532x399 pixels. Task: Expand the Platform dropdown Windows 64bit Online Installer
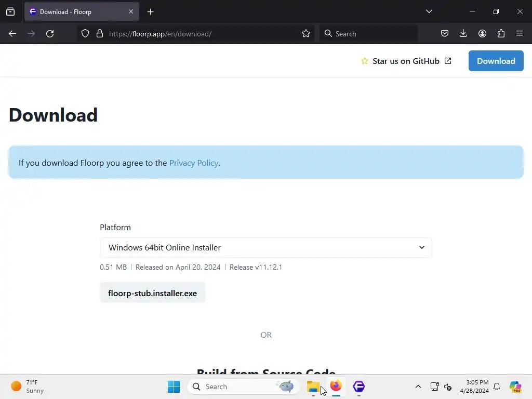click(265, 247)
